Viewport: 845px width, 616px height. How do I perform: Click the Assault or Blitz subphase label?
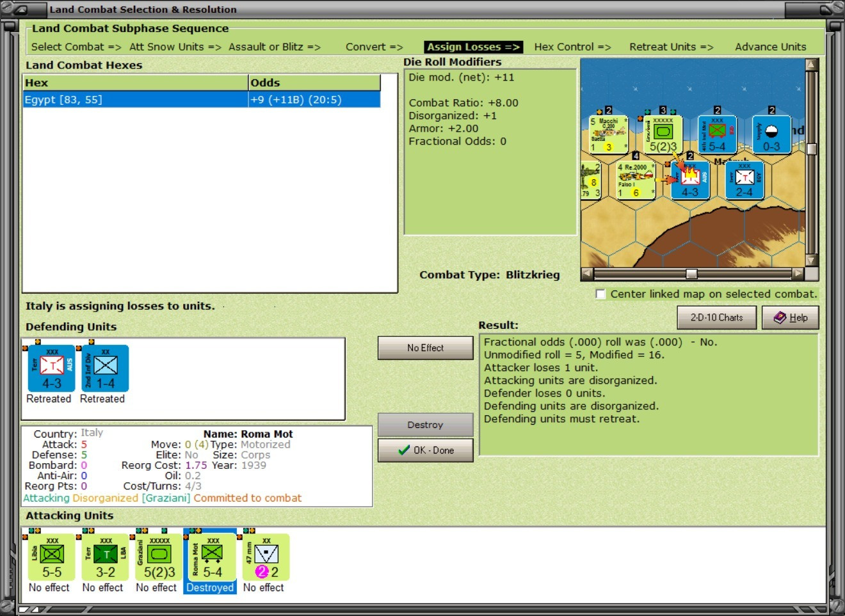pos(275,47)
